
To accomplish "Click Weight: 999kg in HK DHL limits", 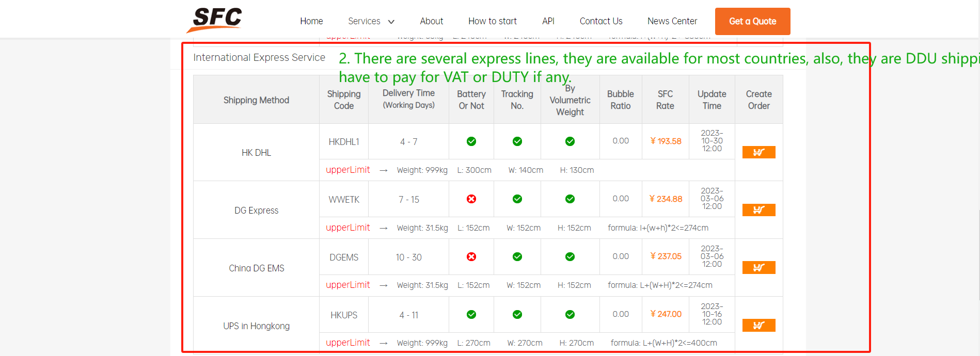I will coord(422,170).
